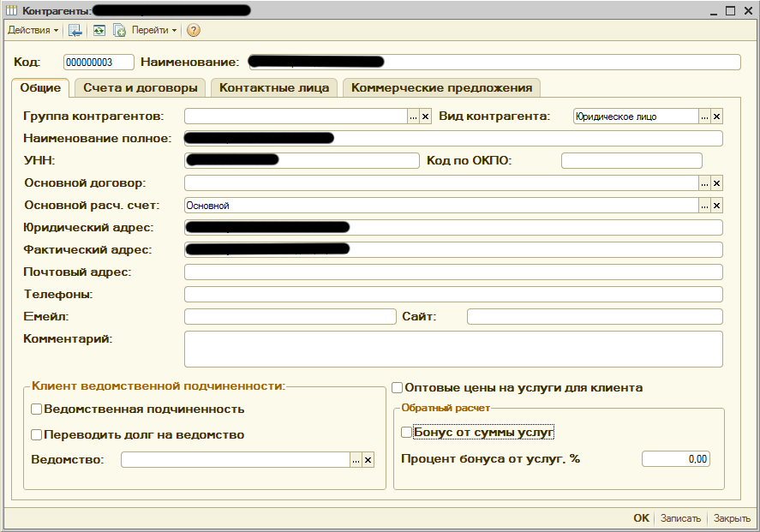This screenshot has height=532, width=760.
Task: Click the create-based-on copy icon
Action: click(x=120, y=30)
